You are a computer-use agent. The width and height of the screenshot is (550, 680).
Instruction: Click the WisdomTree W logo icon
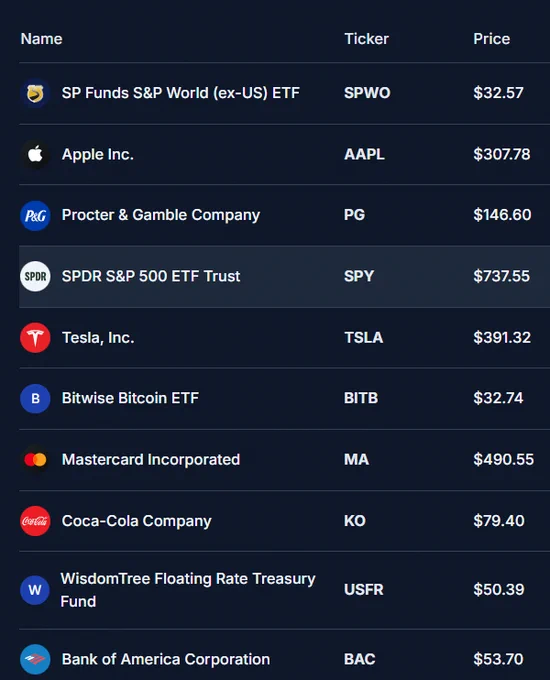click(x=35, y=590)
